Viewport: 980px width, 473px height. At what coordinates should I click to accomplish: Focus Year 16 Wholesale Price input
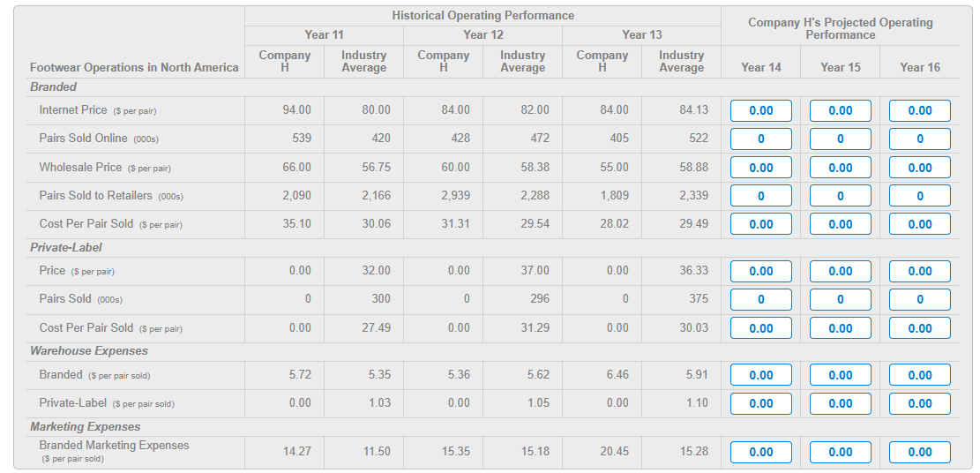[919, 168]
